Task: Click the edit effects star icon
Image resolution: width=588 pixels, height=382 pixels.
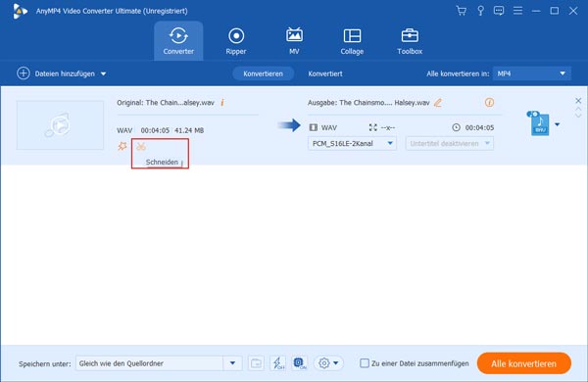Action: click(x=122, y=146)
